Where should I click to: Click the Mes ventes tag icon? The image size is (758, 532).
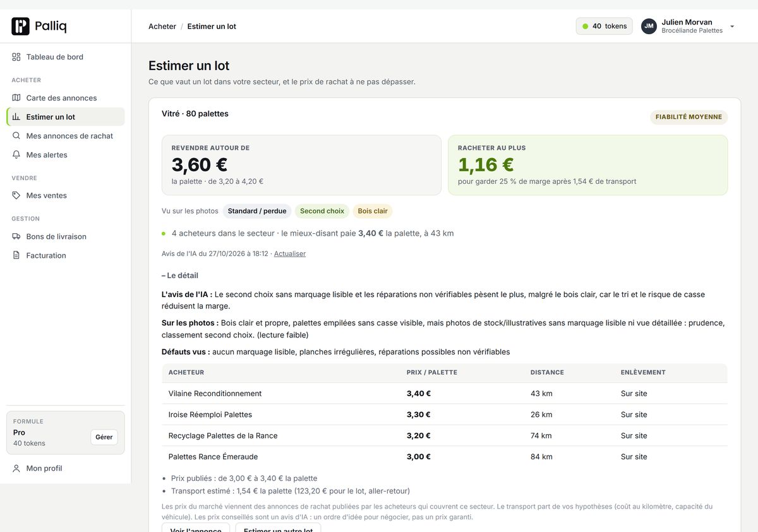click(x=16, y=195)
